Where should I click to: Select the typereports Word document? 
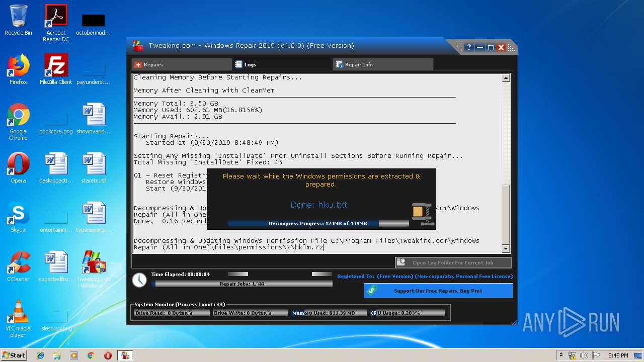[94, 217]
